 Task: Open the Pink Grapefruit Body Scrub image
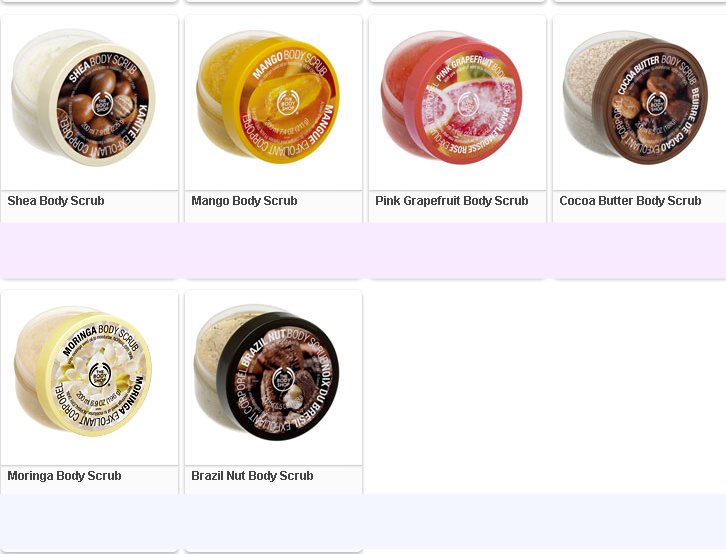coord(451,97)
